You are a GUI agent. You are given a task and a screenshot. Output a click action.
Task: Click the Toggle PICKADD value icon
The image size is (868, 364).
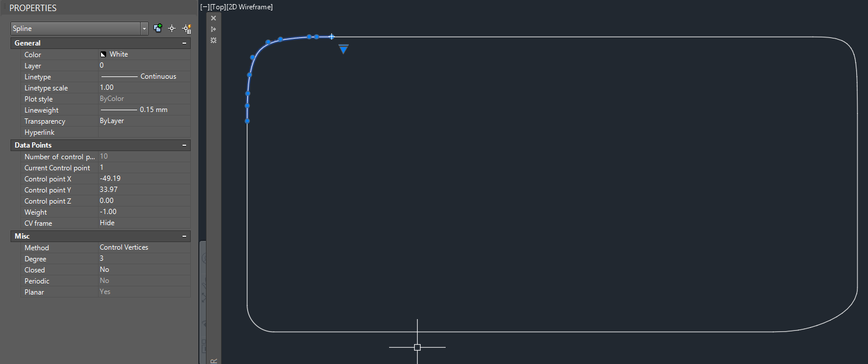(157, 28)
